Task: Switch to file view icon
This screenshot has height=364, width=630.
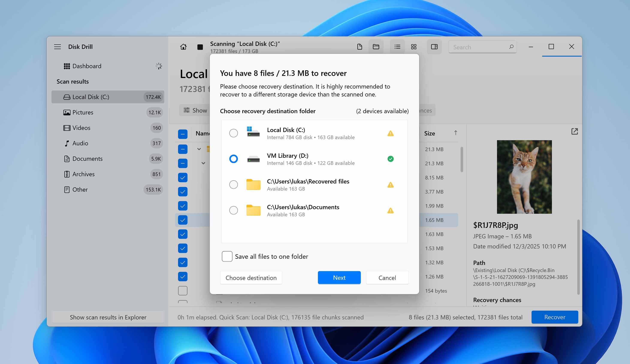Action: coord(360,47)
